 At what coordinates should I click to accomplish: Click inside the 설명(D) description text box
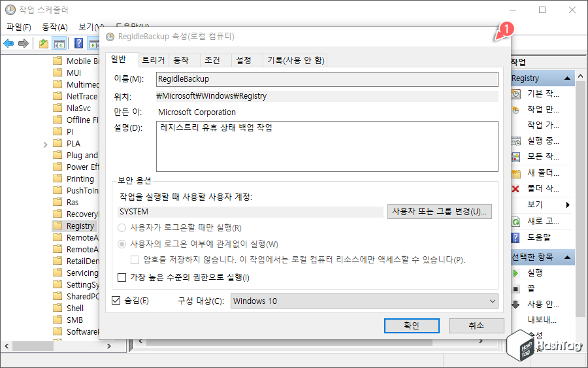click(x=327, y=146)
